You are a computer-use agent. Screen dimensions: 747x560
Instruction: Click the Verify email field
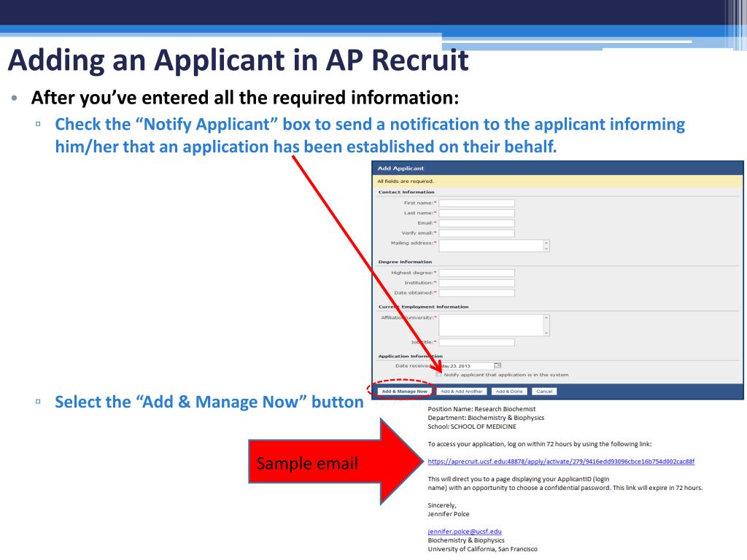[x=476, y=233]
